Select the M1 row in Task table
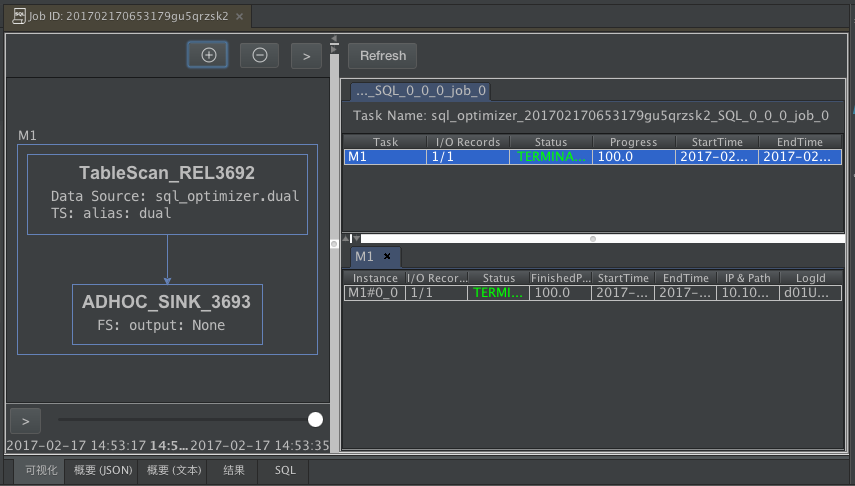 [593, 157]
